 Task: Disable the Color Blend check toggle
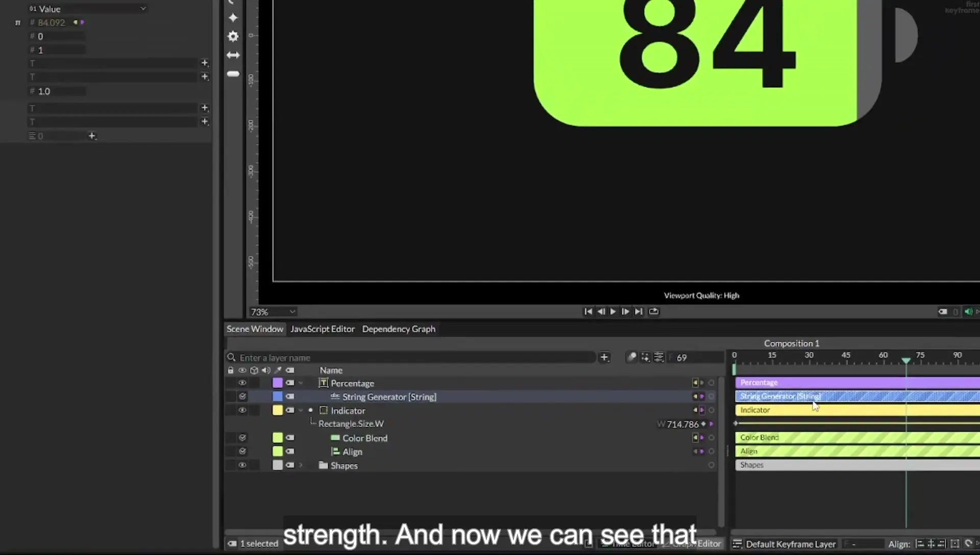(x=242, y=438)
